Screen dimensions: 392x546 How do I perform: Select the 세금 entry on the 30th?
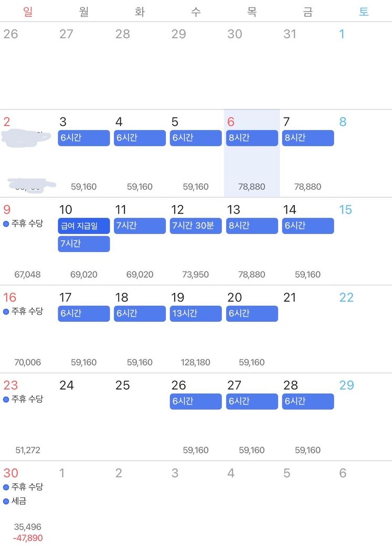click(19, 501)
